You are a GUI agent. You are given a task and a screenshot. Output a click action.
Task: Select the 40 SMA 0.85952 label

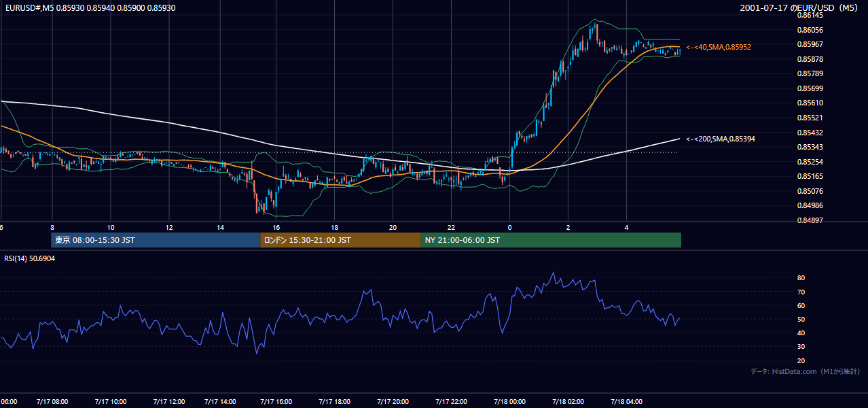[x=719, y=47]
